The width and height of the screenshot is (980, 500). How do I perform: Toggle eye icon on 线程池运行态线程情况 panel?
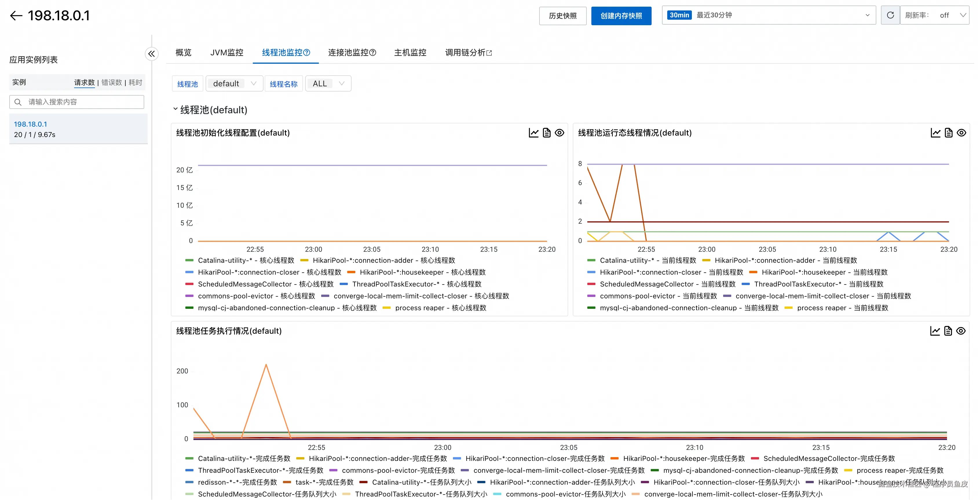coord(961,133)
